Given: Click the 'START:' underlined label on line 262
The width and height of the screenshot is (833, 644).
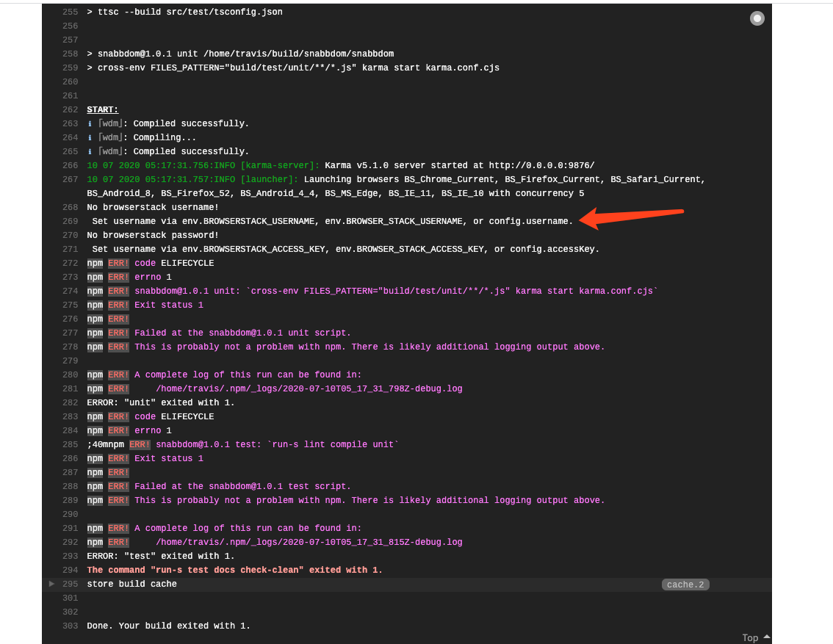Looking at the screenshot, I should (x=102, y=109).
